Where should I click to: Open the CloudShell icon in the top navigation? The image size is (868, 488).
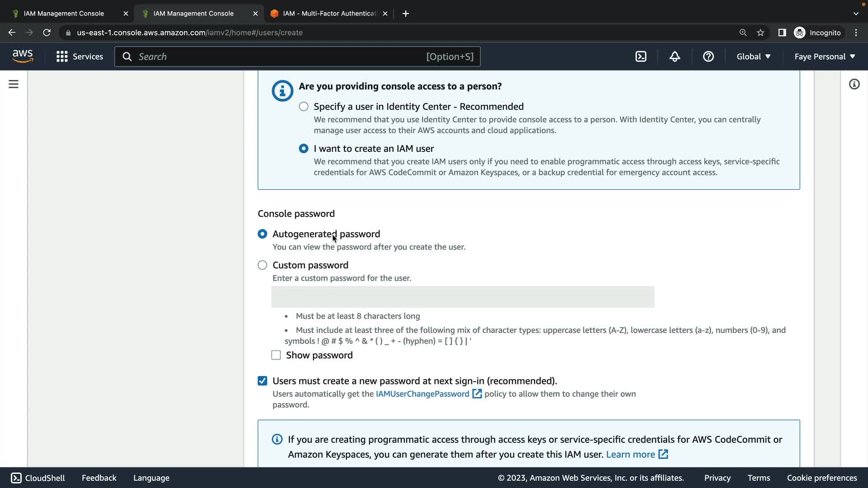pos(641,56)
